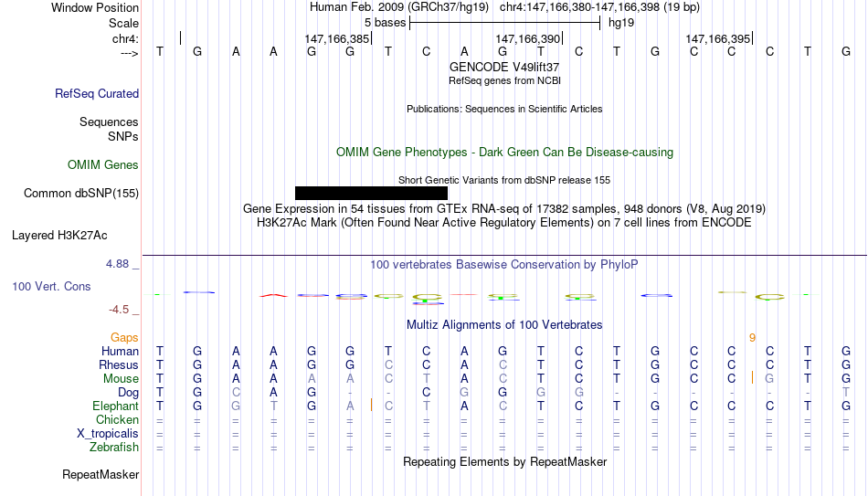Click the 147,166,385 coordinate label
868x496 pixels.
click(336, 38)
